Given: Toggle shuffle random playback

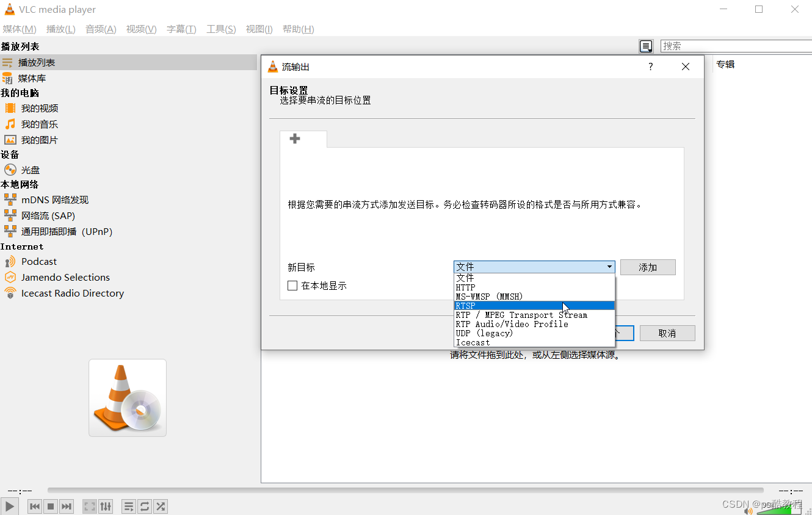Looking at the screenshot, I should coord(160,506).
